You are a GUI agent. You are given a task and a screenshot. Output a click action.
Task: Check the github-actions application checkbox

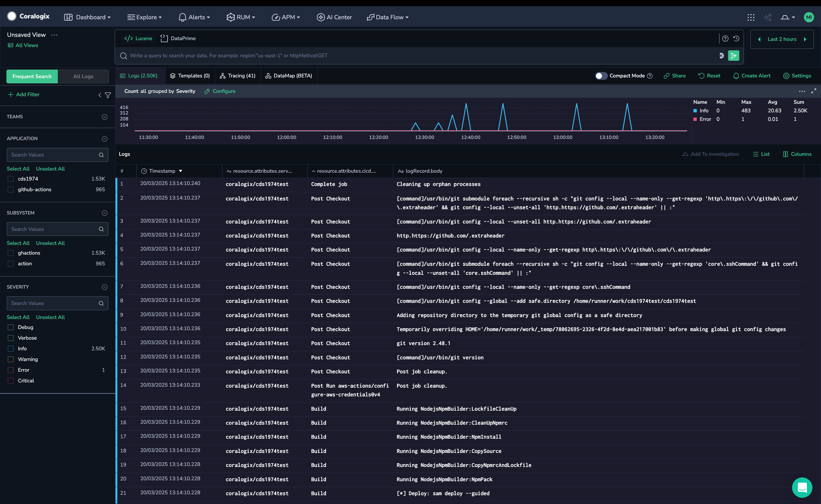tap(11, 190)
